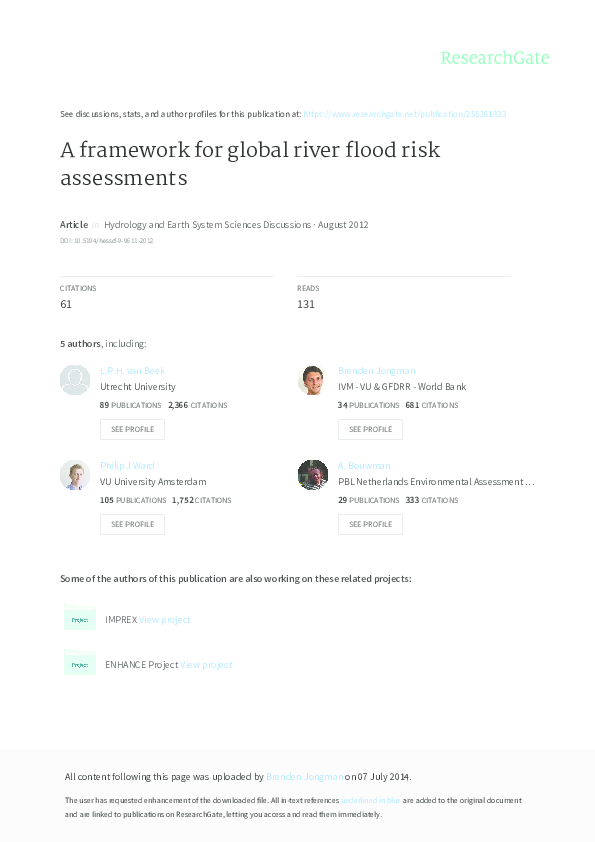View the ENHANCE Project
The image size is (595, 842).
[x=206, y=664]
